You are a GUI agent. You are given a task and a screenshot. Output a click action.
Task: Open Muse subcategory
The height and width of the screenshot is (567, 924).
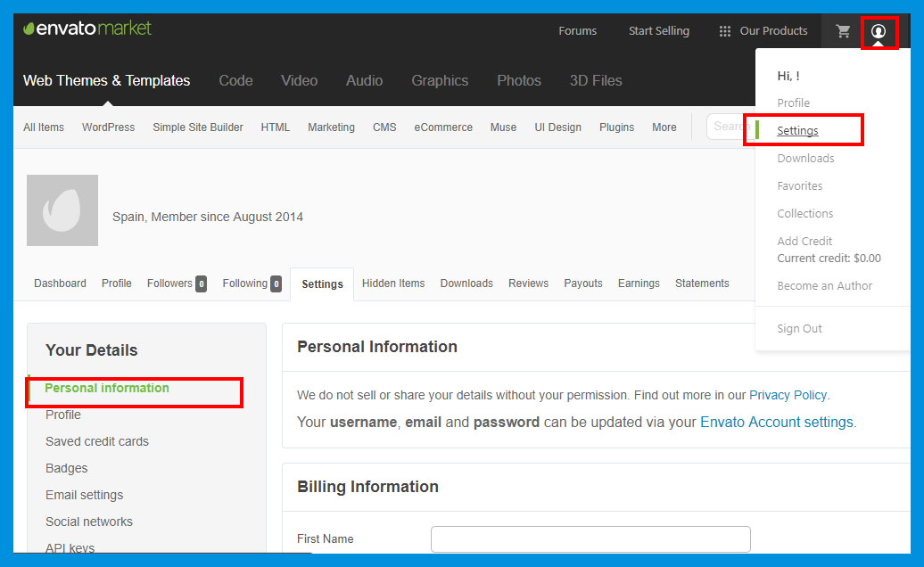[x=503, y=127]
